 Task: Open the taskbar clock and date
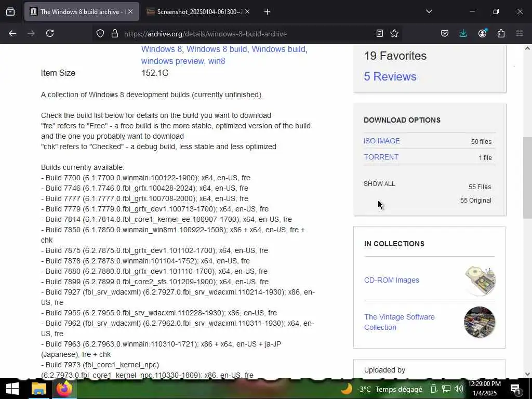(x=485, y=389)
